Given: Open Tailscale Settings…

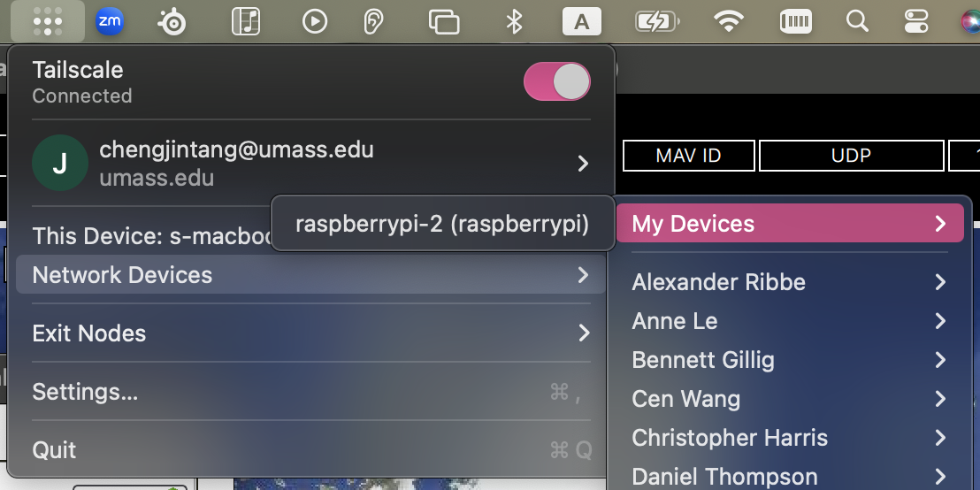Looking at the screenshot, I should point(310,392).
